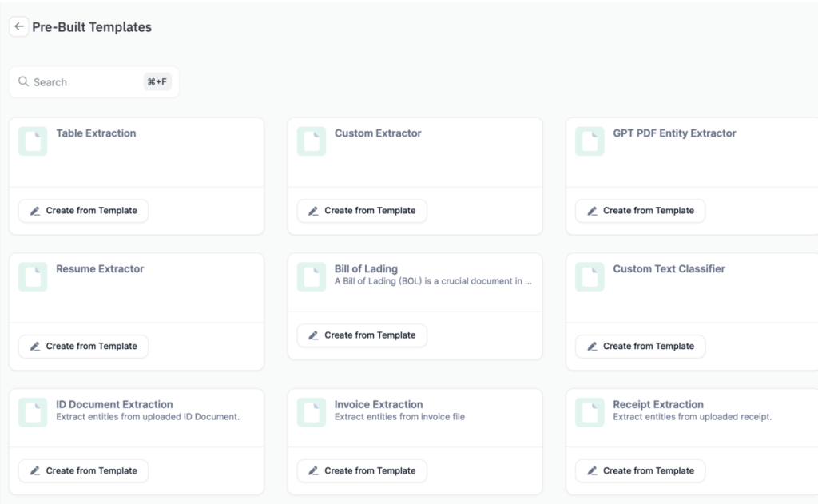Create from Template for Resume Extractor

click(83, 347)
